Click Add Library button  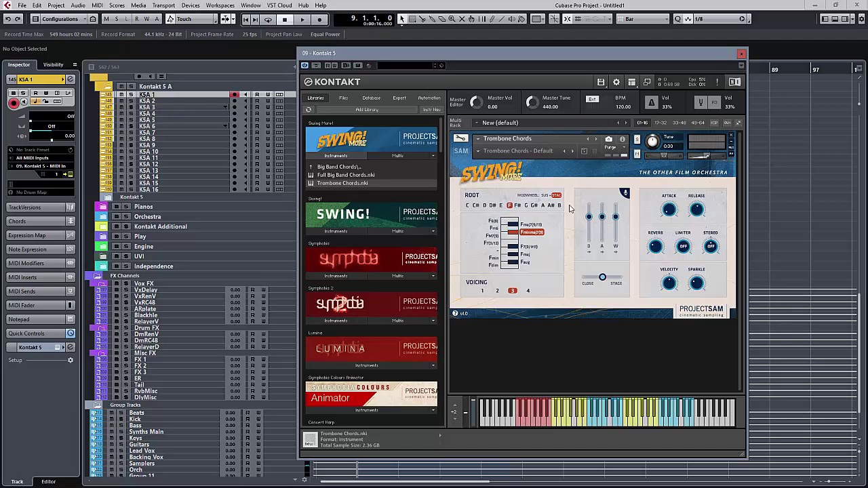pos(367,110)
